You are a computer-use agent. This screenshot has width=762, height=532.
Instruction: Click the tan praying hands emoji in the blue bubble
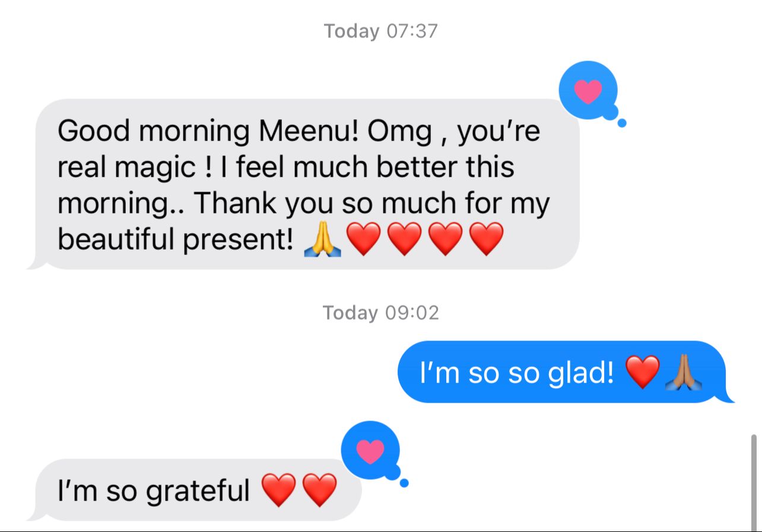pos(683,372)
